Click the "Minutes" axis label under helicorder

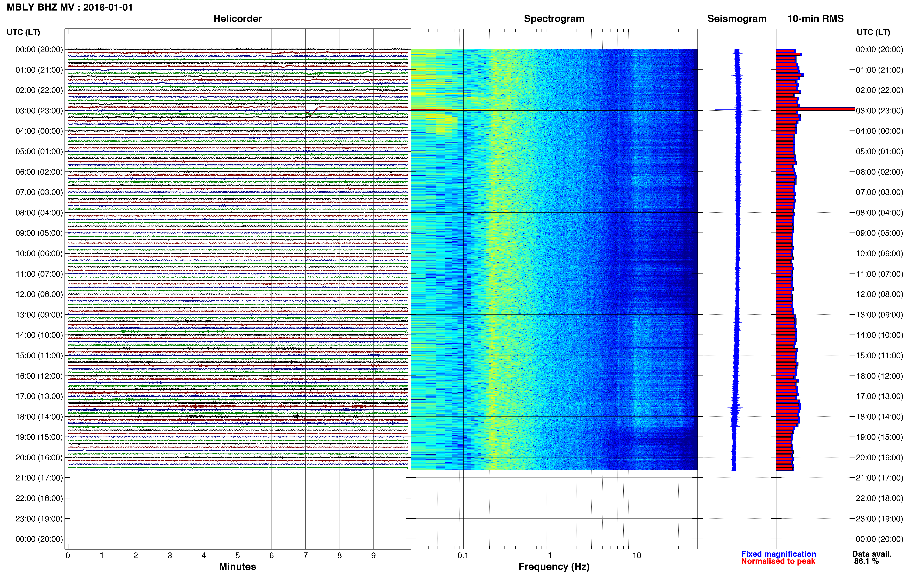pos(238,566)
